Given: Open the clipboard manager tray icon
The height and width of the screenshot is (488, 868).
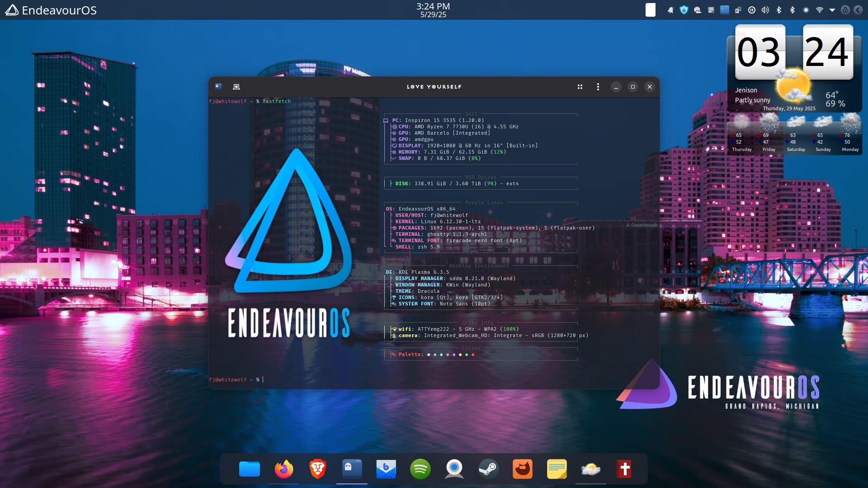Looking at the screenshot, I should click(x=738, y=10).
